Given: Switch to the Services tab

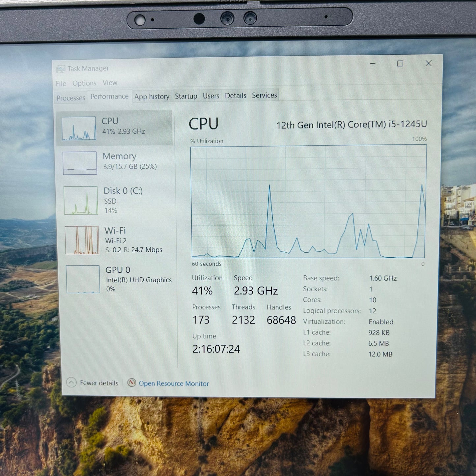Looking at the screenshot, I should click(264, 95).
